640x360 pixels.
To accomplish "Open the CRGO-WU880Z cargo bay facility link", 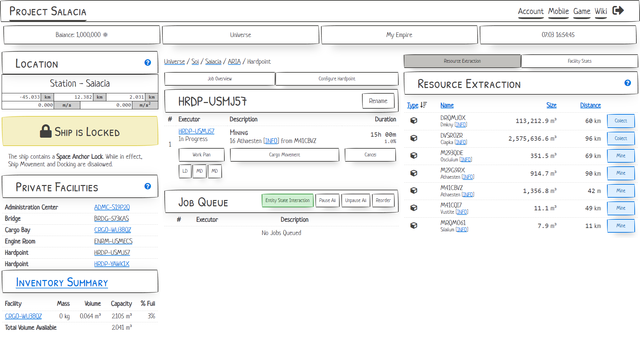I will (x=112, y=230).
